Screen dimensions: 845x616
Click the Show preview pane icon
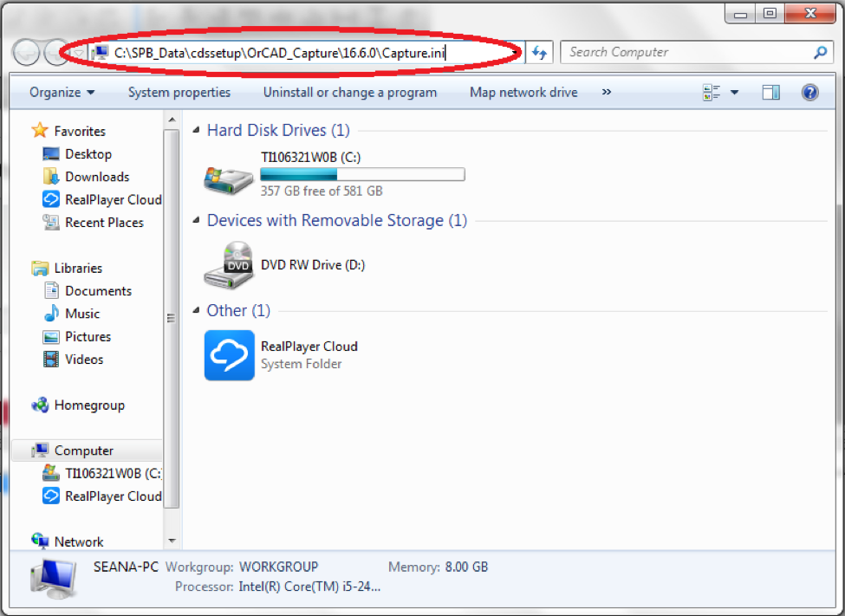tap(770, 92)
